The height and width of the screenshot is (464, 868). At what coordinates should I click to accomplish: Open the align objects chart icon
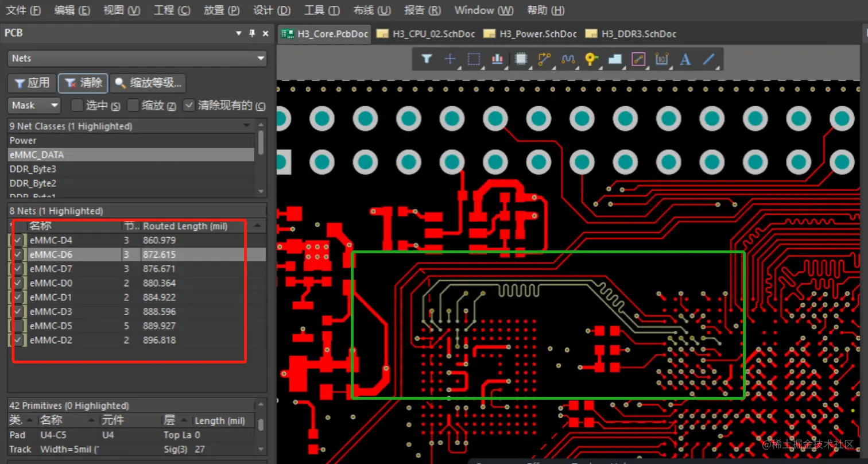coord(497,59)
